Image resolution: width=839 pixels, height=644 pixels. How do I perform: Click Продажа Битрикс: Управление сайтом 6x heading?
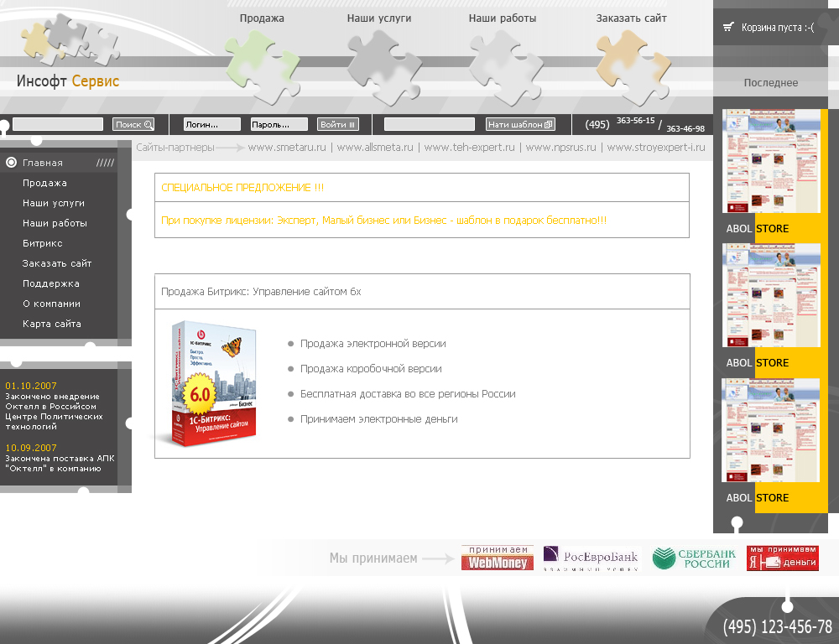(261, 292)
